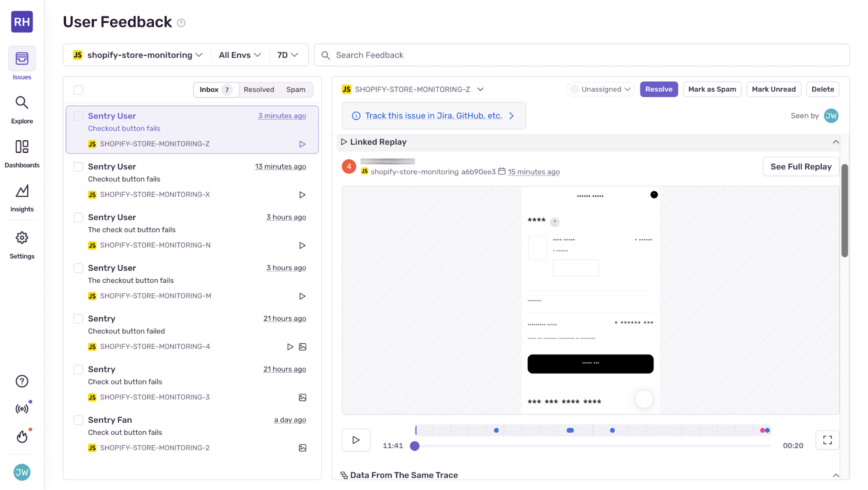868x490 pixels.
Task: Click the See Full Replay button
Action: [801, 166]
